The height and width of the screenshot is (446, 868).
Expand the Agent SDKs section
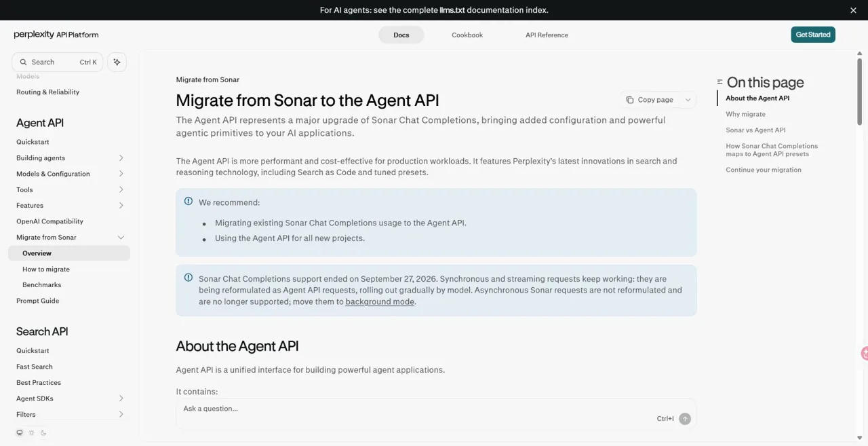(121, 398)
